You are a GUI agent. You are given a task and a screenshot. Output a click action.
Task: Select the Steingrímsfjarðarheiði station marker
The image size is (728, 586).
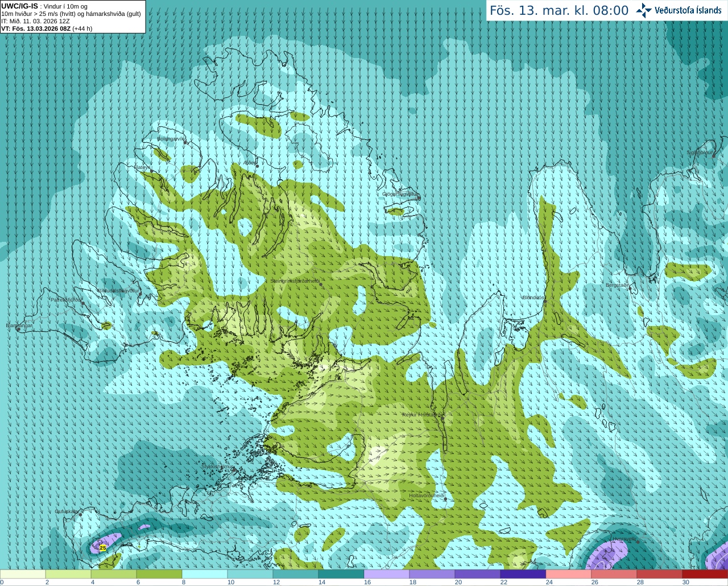321,284
